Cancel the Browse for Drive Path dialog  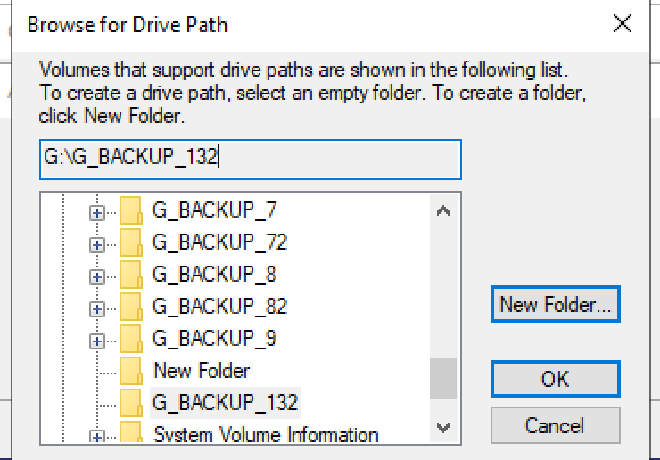pyautogui.click(x=555, y=426)
